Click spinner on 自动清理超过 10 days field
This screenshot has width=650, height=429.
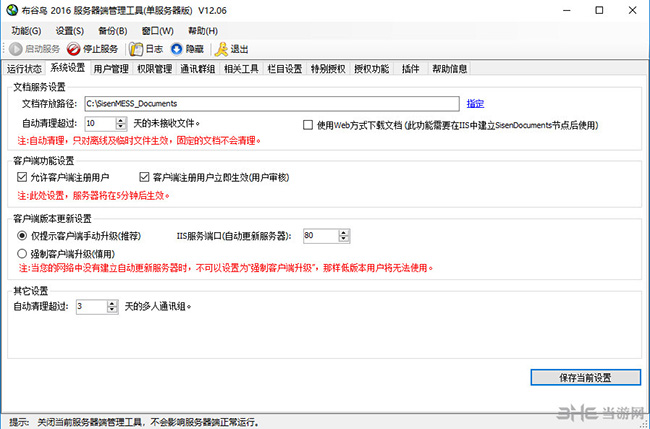(119, 124)
